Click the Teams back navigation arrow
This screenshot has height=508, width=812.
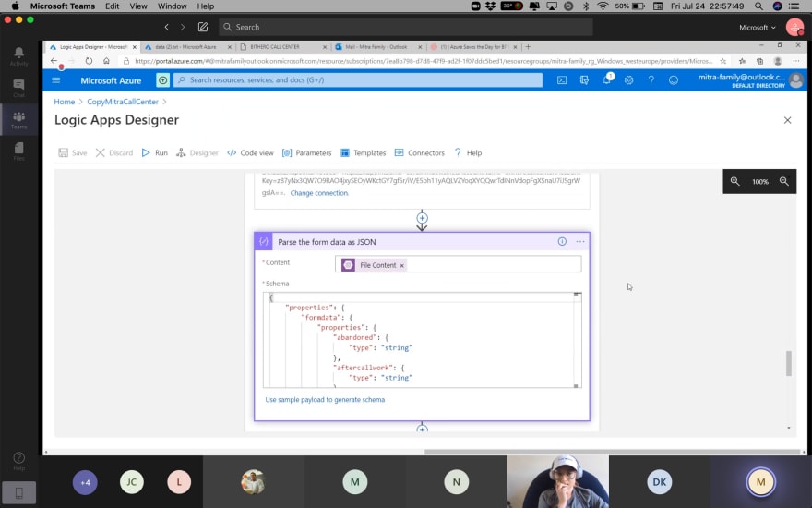tap(166, 27)
